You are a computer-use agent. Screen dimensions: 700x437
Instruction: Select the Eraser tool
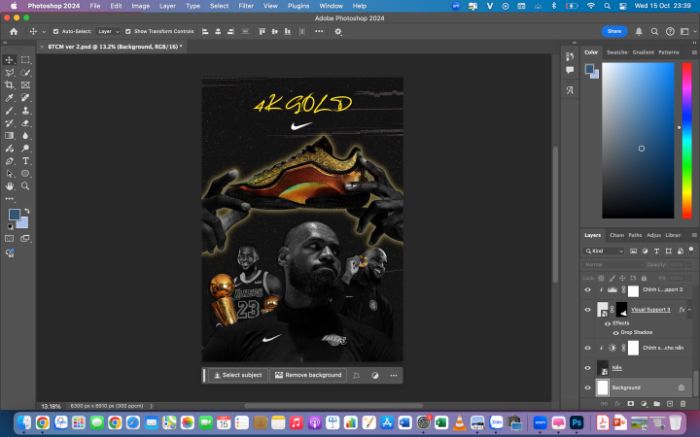coord(25,123)
